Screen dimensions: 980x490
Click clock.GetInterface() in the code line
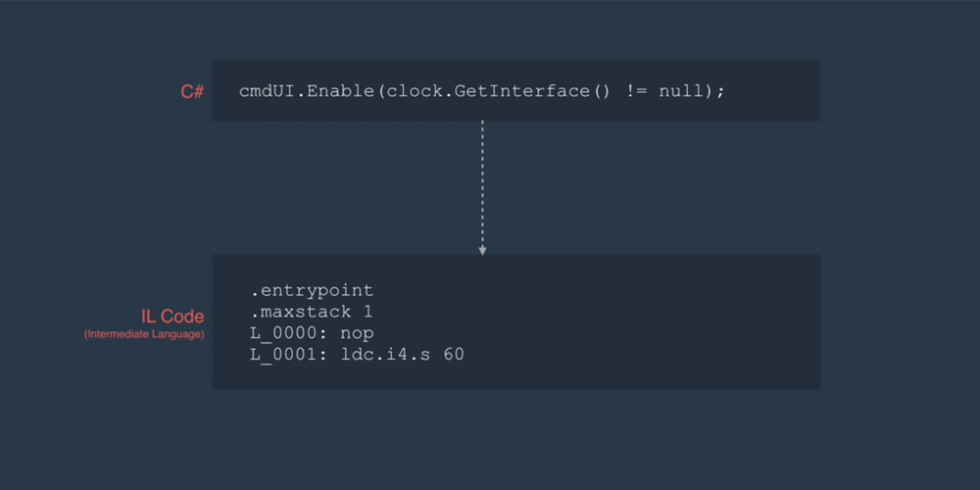(498, 91)
